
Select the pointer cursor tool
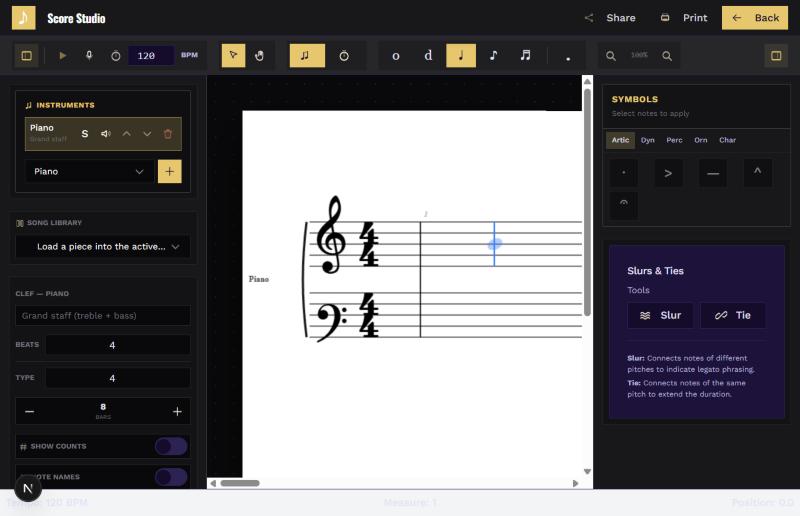click(x=233, y=56)
